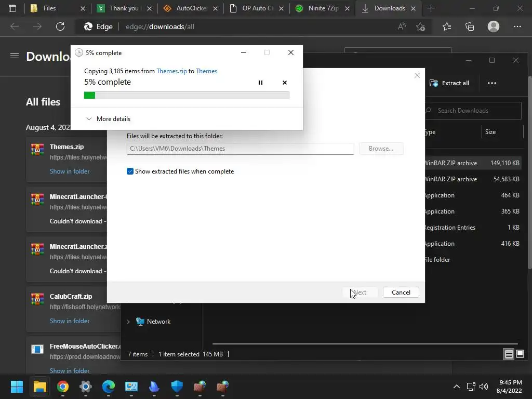Open Edge Settings and more menu
Image resolution: width=532 pixels, height=399 pixels.
[517, 26]
